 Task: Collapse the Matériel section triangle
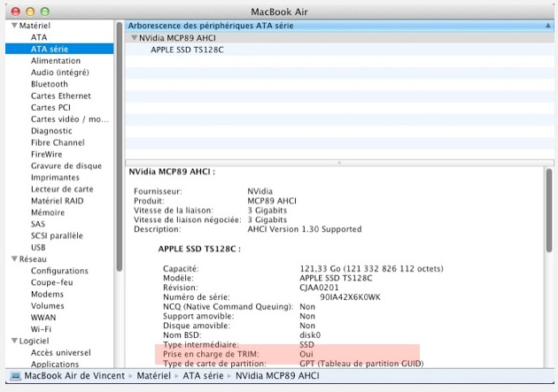(14, 26)
